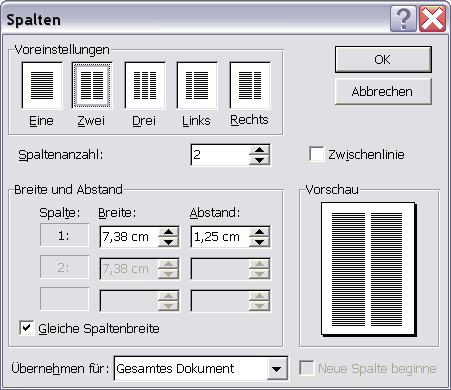The width and height of the screenshot is (451, 390).
Task: Decrease column 1 Breite with down arrow
Action: pos(168,242)
